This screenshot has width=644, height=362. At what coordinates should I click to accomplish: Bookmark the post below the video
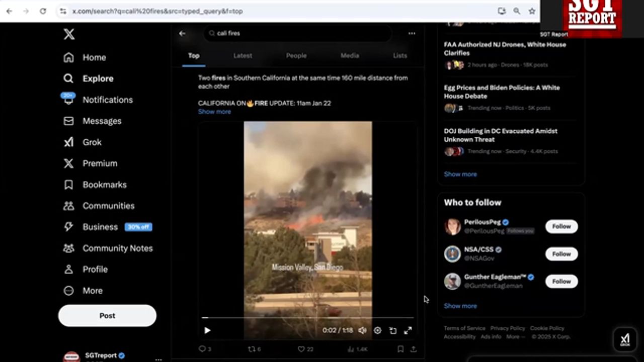click(x=400, y=349)
